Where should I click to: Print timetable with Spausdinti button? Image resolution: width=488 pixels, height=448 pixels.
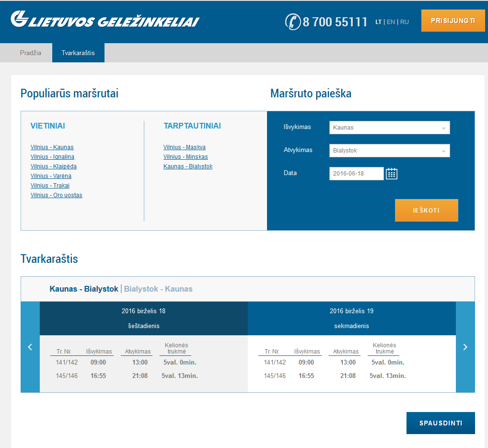point(441,423)
